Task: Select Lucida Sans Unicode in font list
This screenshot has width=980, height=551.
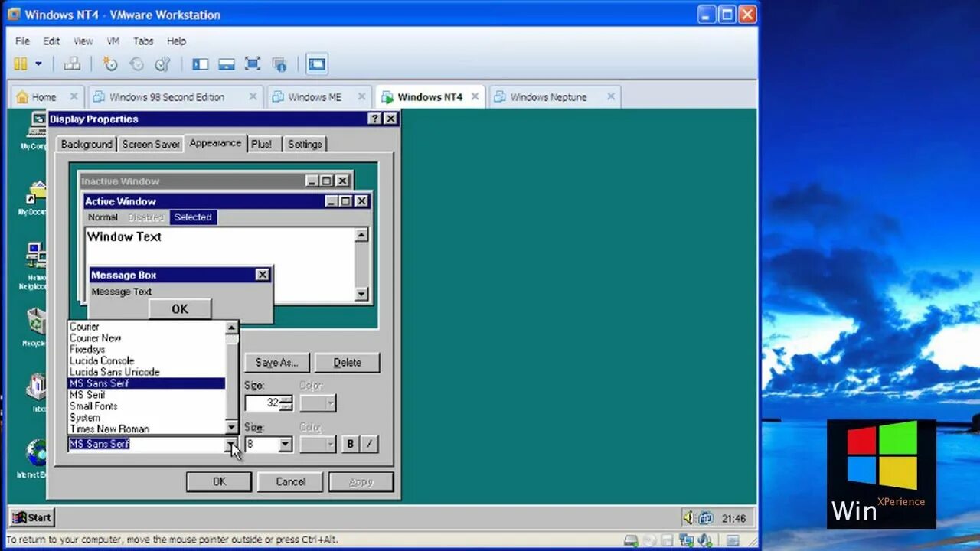Action: pyautogui.click(x=147, y=372)
